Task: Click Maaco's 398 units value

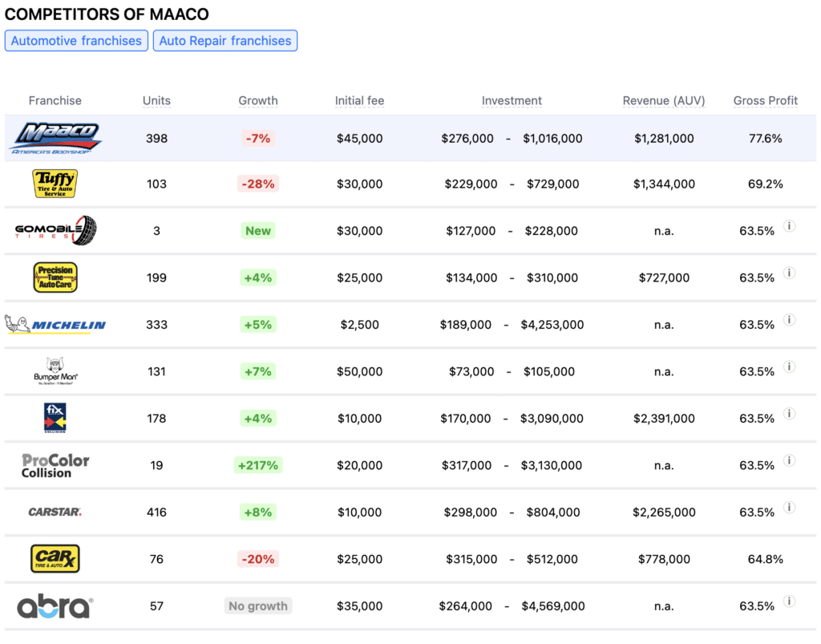Action: (156, 138)
